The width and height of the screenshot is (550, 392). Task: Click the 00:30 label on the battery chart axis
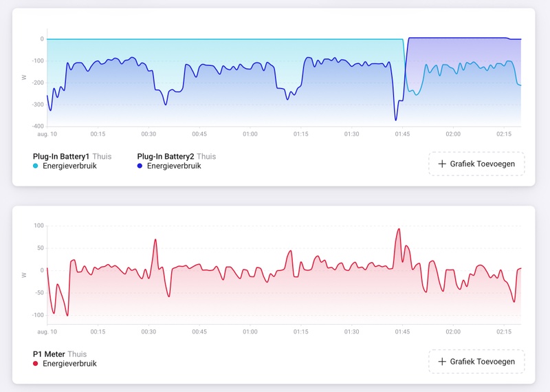[148, 134]
